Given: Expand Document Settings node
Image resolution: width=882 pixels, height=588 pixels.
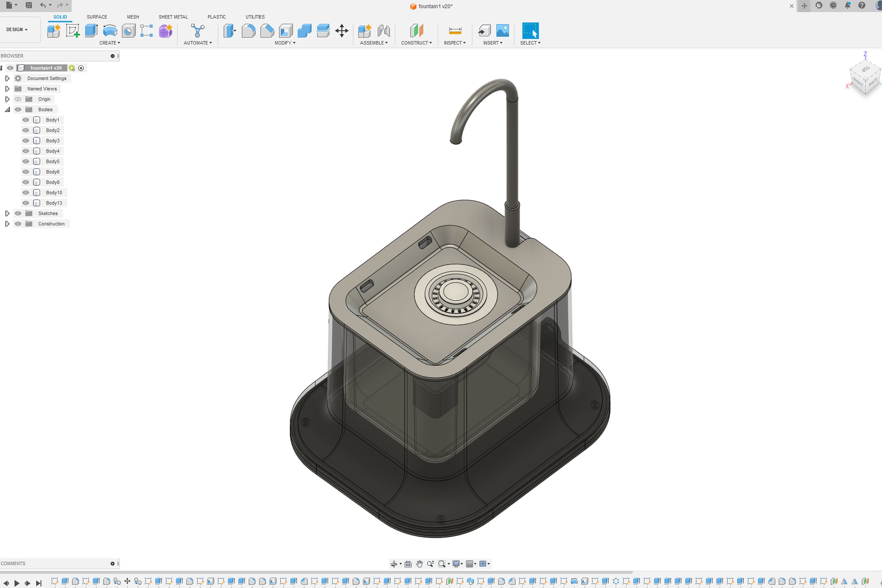Looking at the screenshot, I should (x=7, y=78).
